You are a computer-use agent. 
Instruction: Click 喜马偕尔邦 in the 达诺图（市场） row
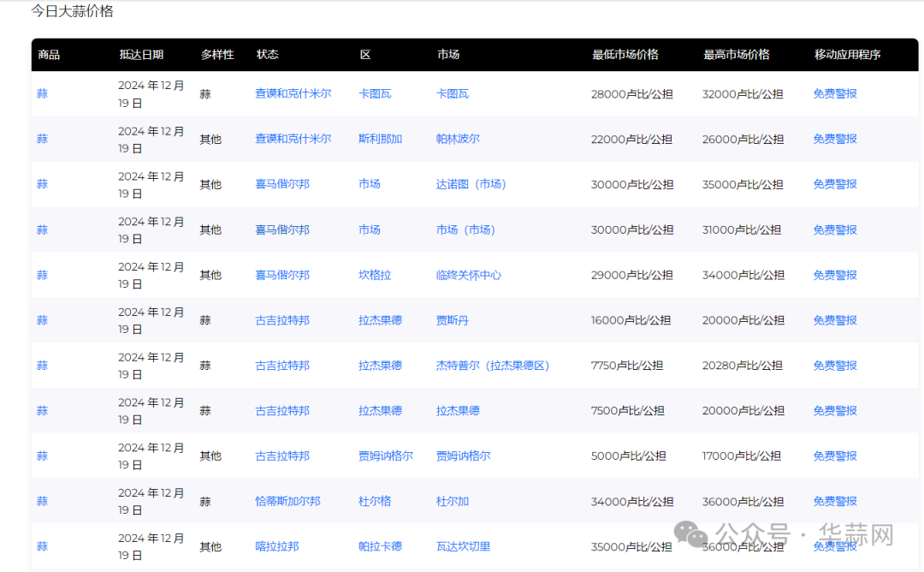[282, 184]
